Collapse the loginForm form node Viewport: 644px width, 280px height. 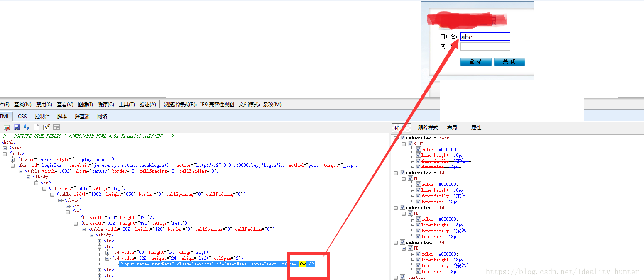pos(13,165)
